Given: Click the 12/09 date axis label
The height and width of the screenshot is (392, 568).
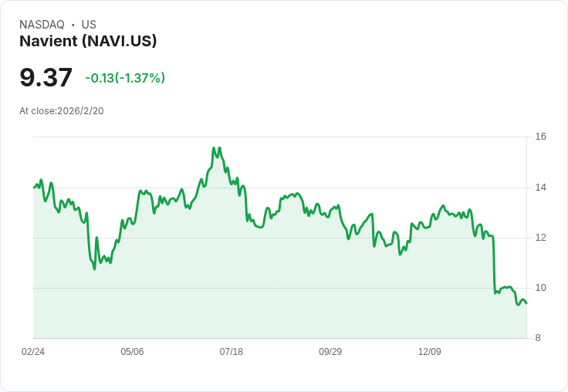Looking at the screenshot, I should pyautogui.click(x=430, y=351).
